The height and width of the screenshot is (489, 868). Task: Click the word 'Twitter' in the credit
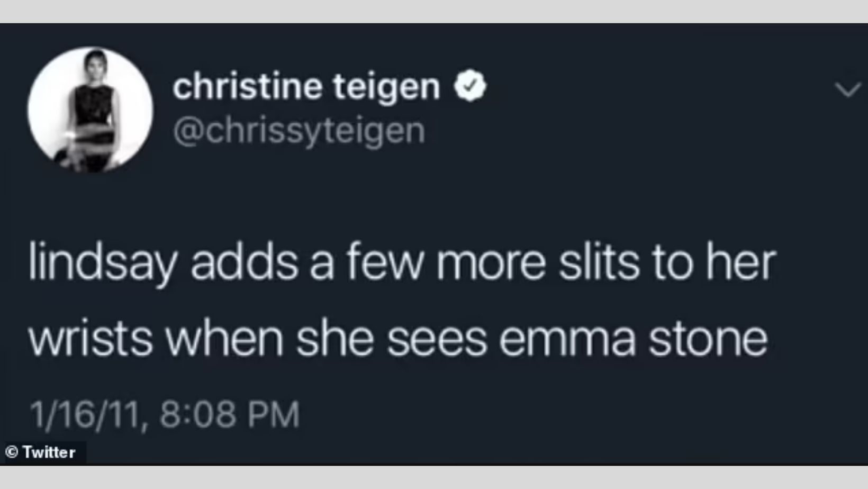pyautogui.click(x=49, y=452)
